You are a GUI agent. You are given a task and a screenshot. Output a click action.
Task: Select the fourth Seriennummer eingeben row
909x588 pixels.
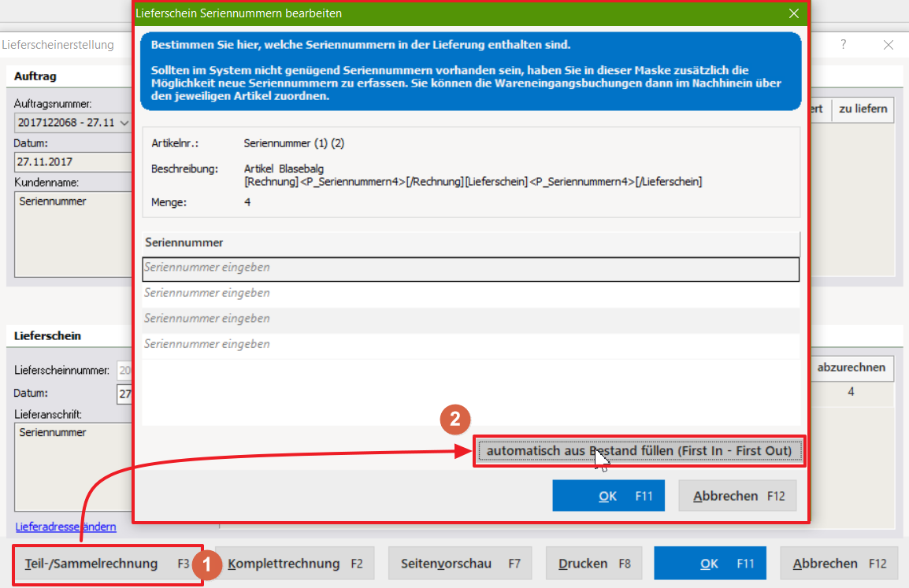[x=471, y=345]
